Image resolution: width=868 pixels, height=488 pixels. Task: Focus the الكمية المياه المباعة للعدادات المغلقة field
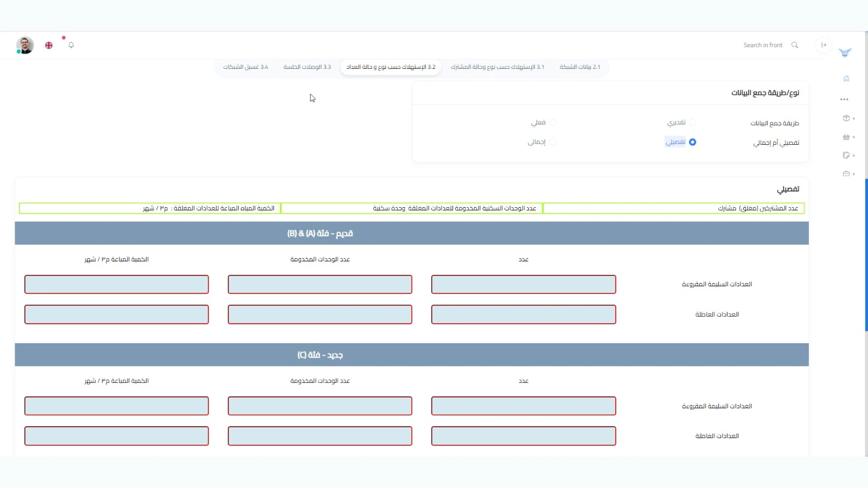click(x=150, y=208)
